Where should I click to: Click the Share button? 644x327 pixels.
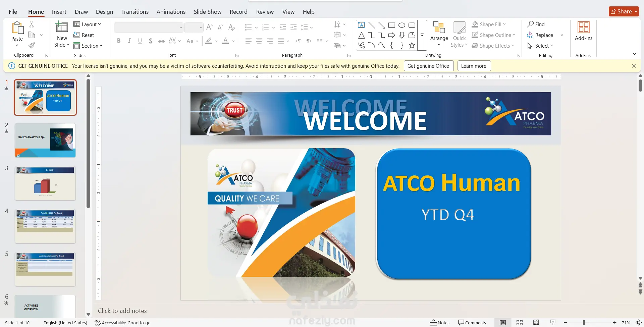pyautogui.click(x=624, y=11)
